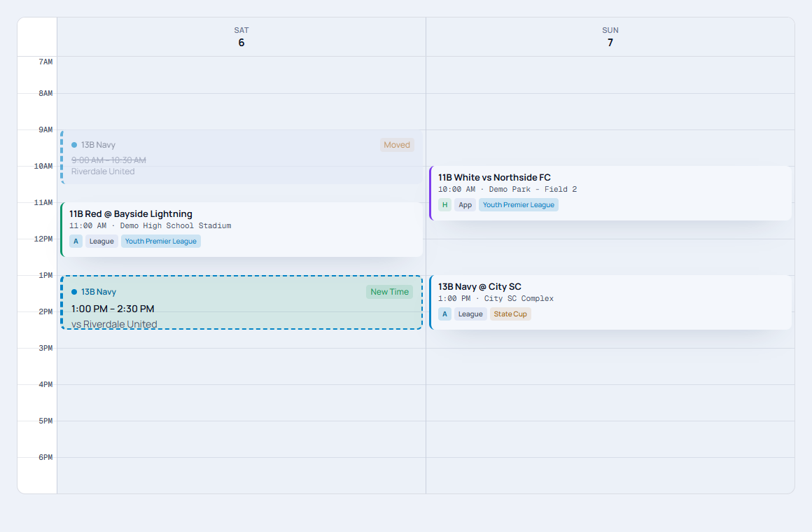
Task: Click the 1PM time label
Action: 45,276
